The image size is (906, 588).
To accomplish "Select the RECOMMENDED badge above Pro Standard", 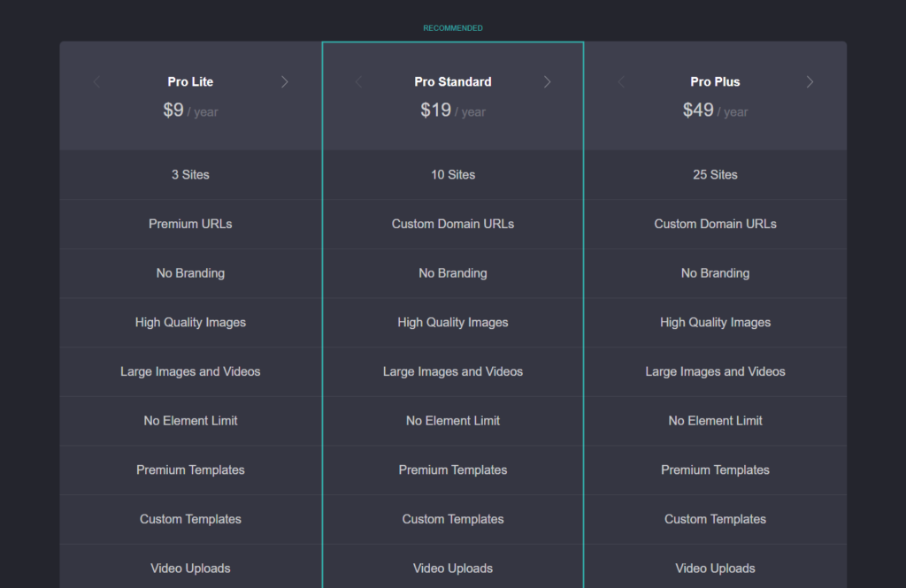I will (452, 27).
